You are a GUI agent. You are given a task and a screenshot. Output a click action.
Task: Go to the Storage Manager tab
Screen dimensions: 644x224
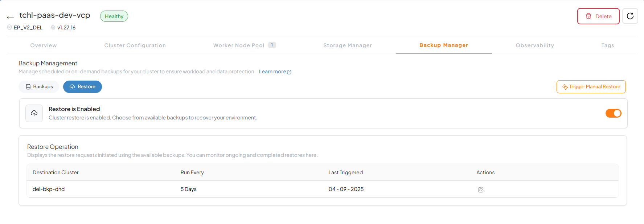pyautogui.click(x=348, y=45)
